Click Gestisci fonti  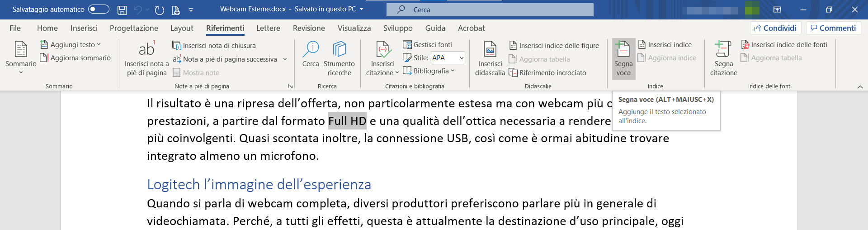[428, 44]
